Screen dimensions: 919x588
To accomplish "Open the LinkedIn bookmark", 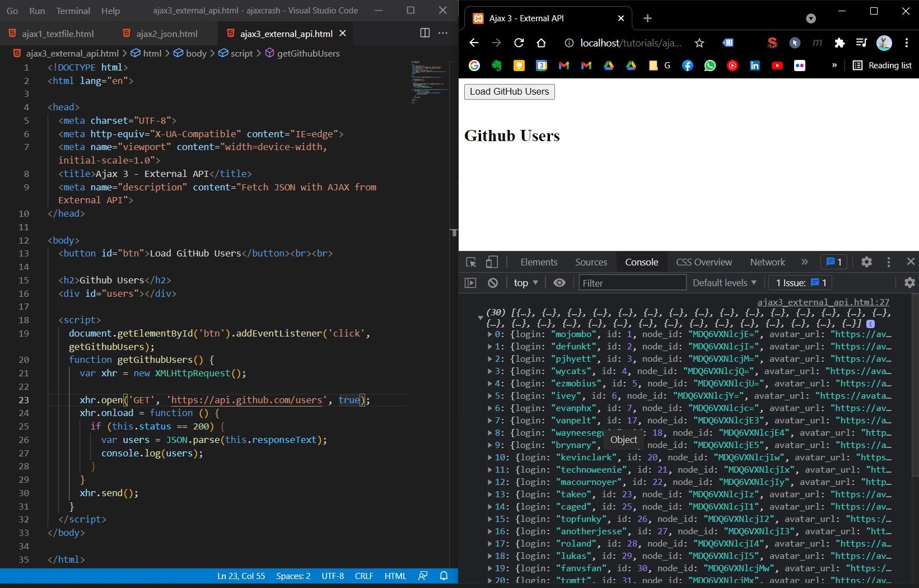I will click(x=755, y=66).
